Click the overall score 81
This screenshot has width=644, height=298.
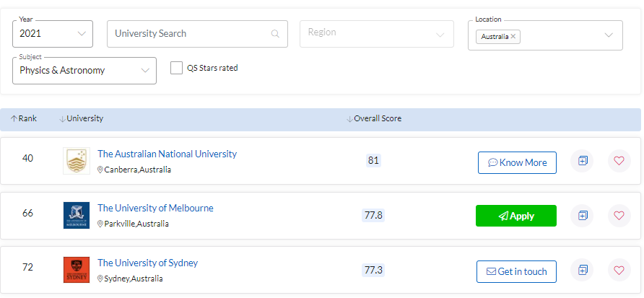(373, 160)
